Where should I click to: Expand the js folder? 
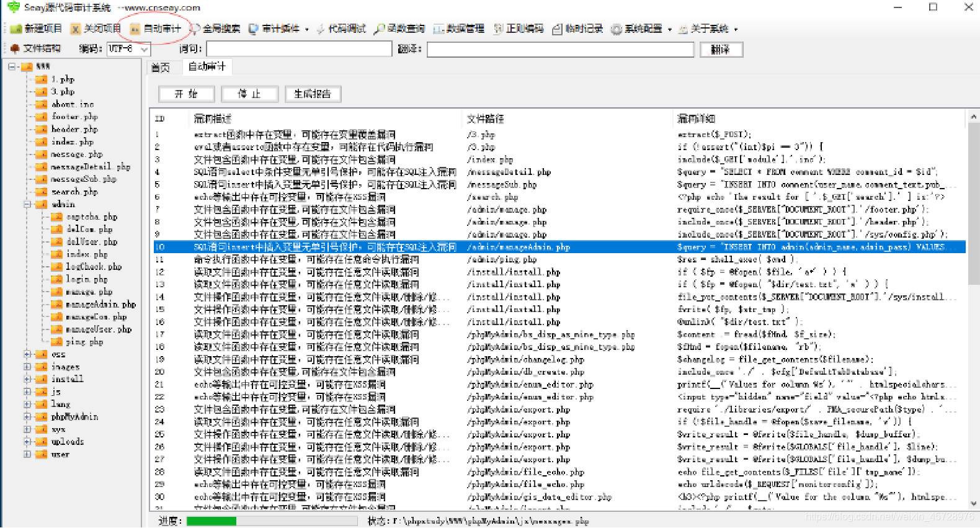pos(27,392)
